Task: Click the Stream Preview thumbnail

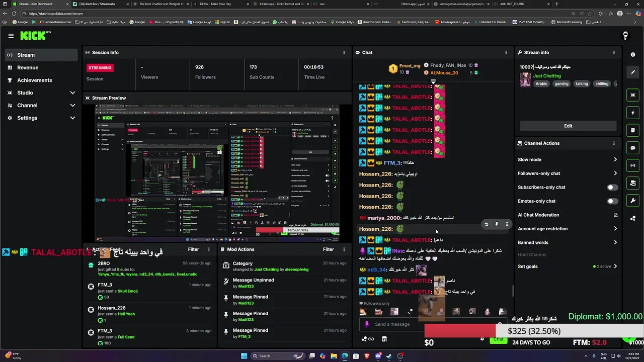Action: pos(217,173)
